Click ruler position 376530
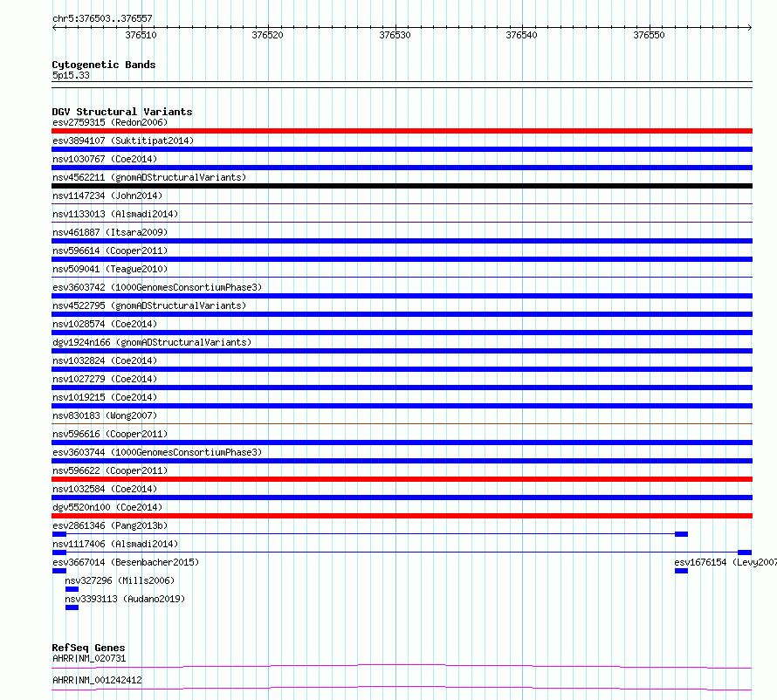Screen dimensions: 777x700 point(395,35)
